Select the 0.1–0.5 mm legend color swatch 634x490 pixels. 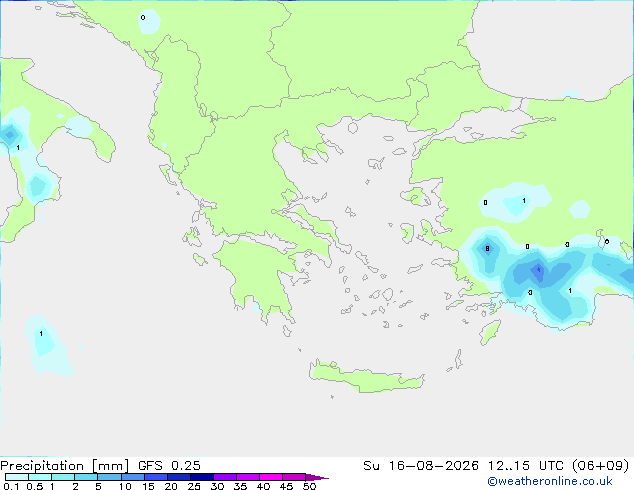coord(17,477)
